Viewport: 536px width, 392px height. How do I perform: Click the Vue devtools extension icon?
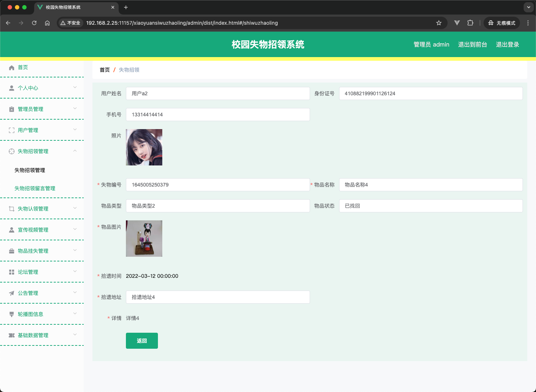coord(457,23)
